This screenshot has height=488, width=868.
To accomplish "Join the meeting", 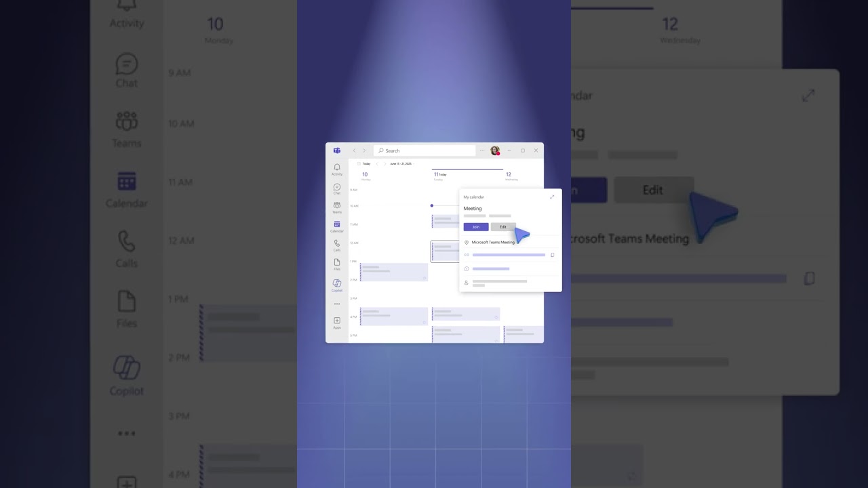I will [x=476, y=227].
